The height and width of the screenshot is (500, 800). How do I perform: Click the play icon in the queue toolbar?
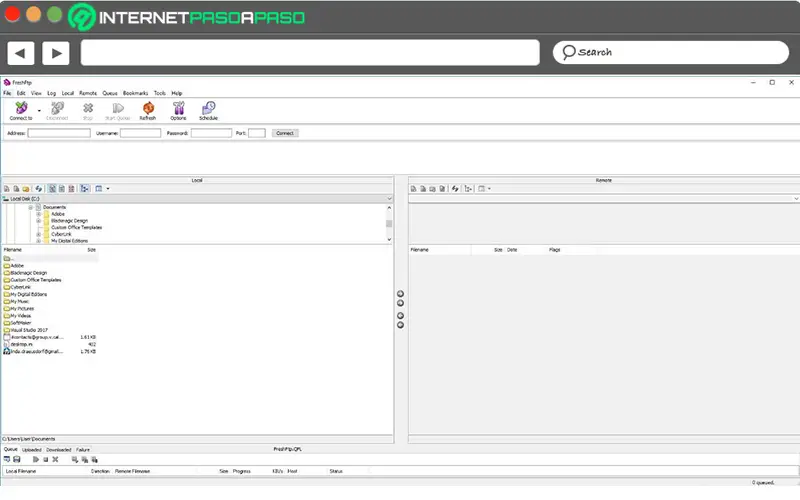point(36,460)
